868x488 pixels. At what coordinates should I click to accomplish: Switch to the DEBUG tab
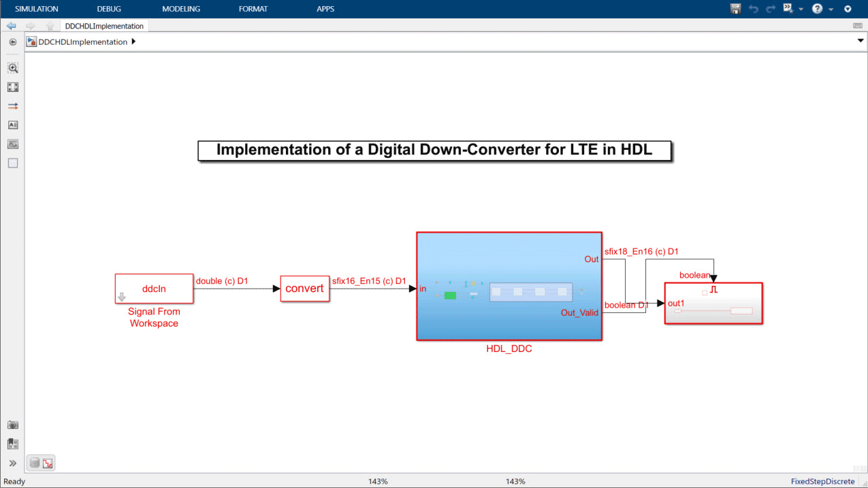click(x=109, y=9)
